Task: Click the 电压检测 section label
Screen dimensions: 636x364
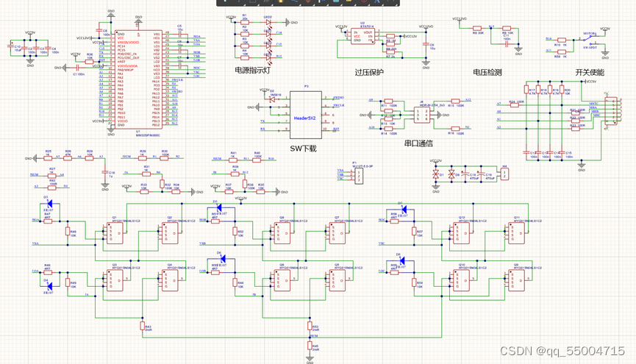Action: (x=487, y=72)
